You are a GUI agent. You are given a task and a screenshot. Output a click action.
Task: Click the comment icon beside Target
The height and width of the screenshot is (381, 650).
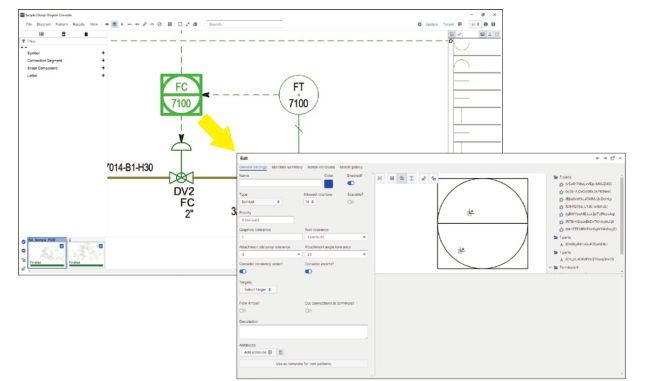[x=460, y=24]
